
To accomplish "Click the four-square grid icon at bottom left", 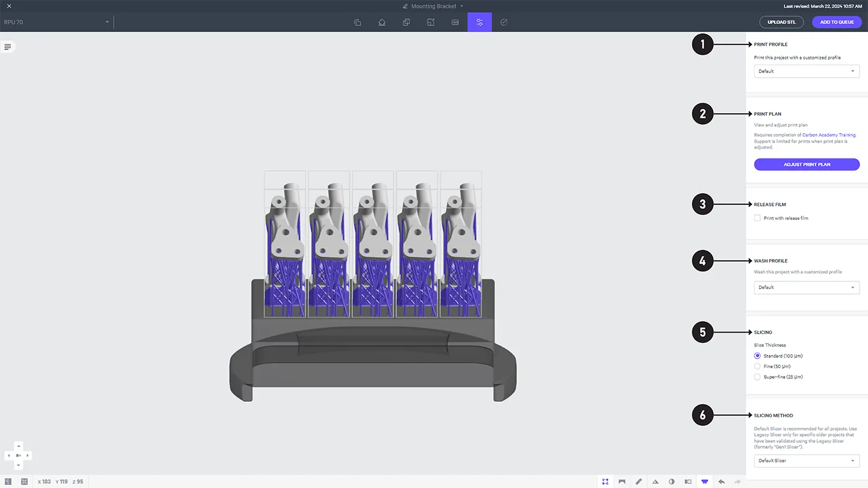I will (25, 481).
